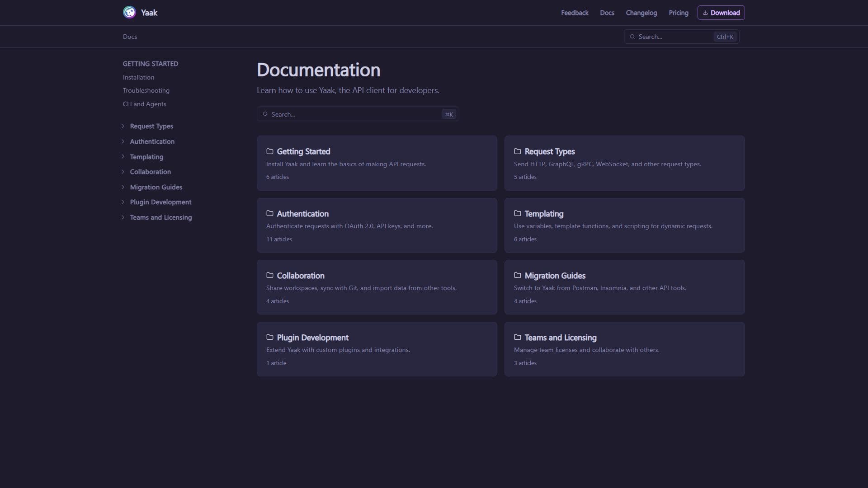Image resolution: width=868 pixels, height=488 pixels.
Task: Click the Documentation page heading
Action: point(318,70)
